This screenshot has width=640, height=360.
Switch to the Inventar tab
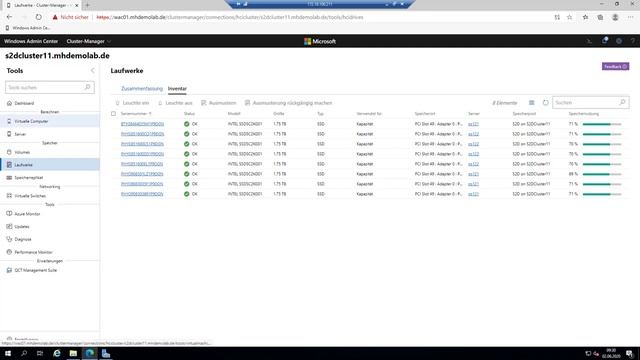click(x=177, y=89)
